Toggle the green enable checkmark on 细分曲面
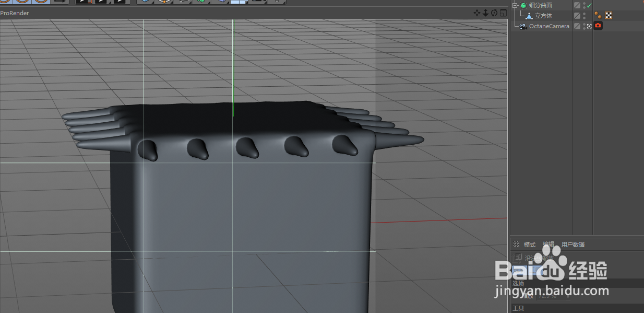 point(590,5)
